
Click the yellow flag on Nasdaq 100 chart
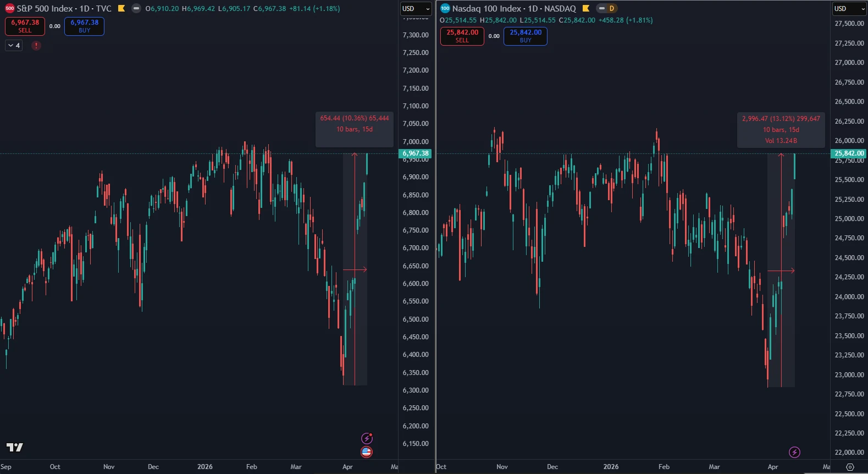[586, 8]
